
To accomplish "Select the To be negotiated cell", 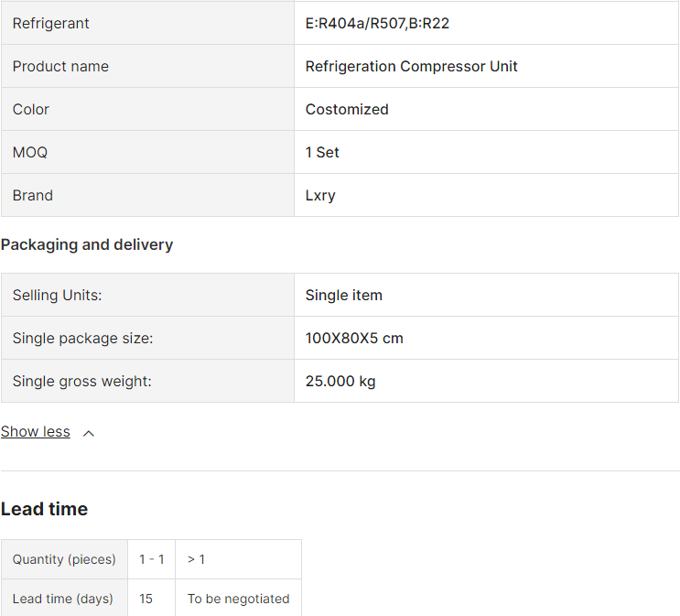I will [238, 599].
